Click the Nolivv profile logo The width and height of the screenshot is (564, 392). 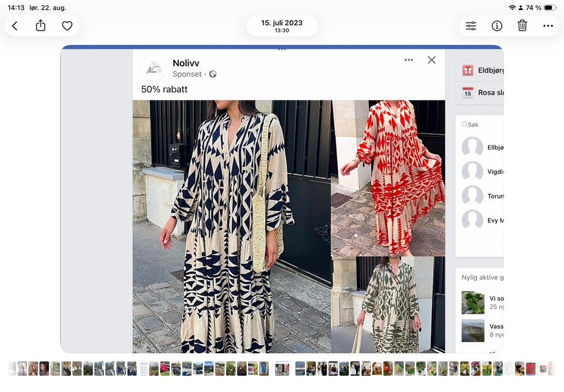[154, 68]
